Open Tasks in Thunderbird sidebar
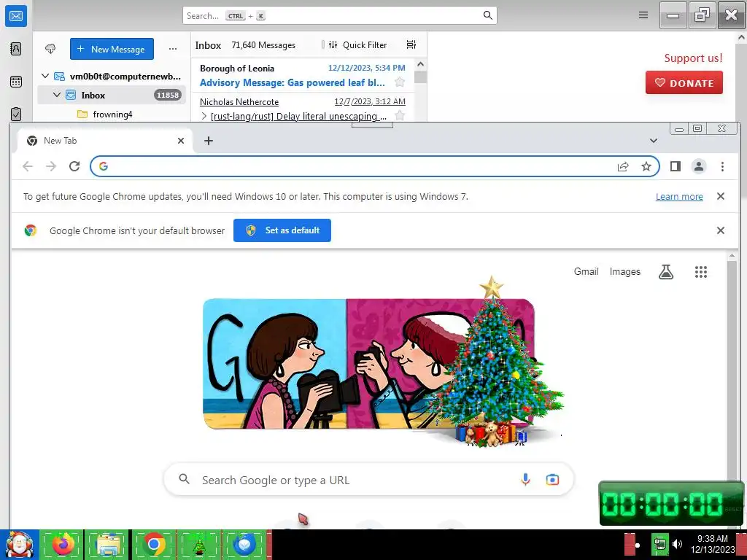The width and height of the screenshot is (747, 560). (16, 114)
